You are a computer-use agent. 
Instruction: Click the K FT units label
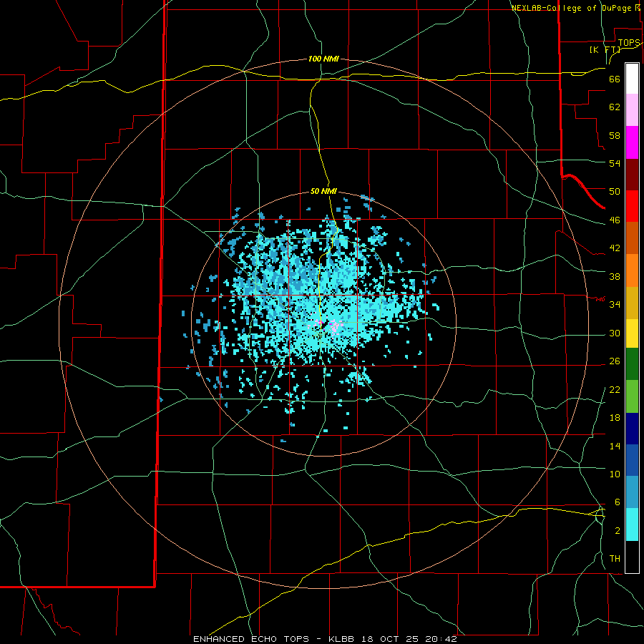click(605, 49)
